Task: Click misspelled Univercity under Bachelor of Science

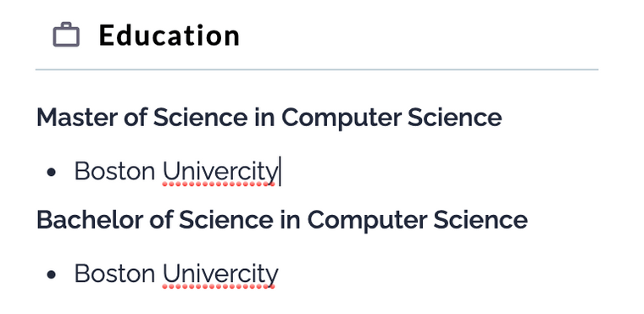Action: tap(220, 274)
